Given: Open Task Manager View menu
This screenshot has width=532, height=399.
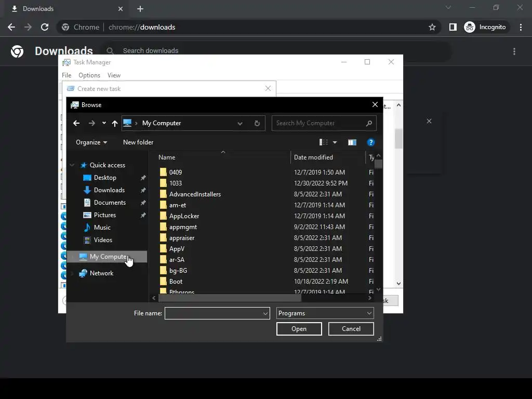Looking at the screenshot, I should pyautogui.click(x=114, y=75).
